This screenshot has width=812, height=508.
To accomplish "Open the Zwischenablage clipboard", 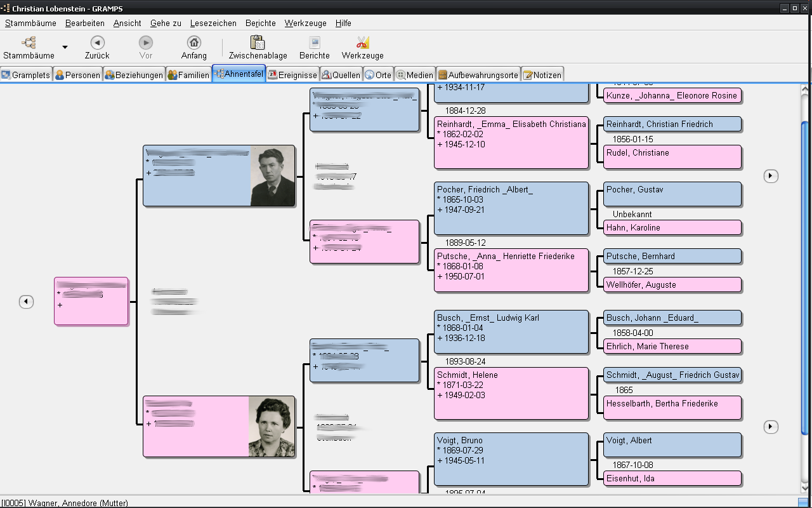I will 258,48.
